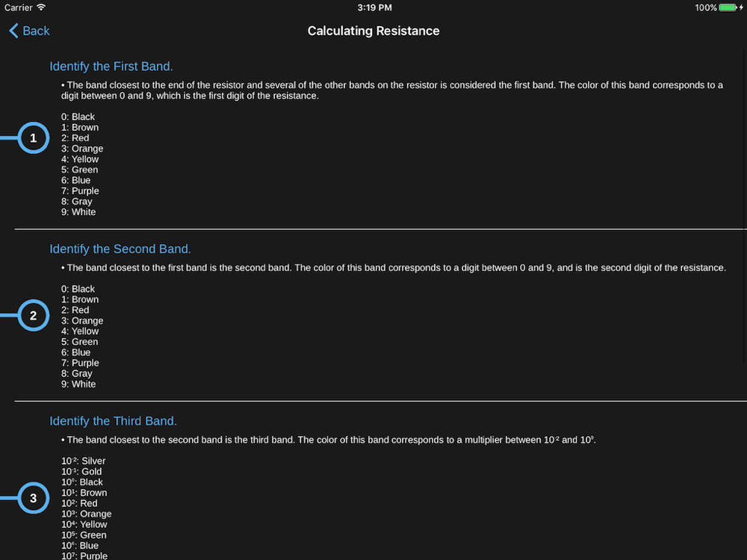Tap the Wi-Fi status icon
747x560 pixels.
click(x=41, y=7)
